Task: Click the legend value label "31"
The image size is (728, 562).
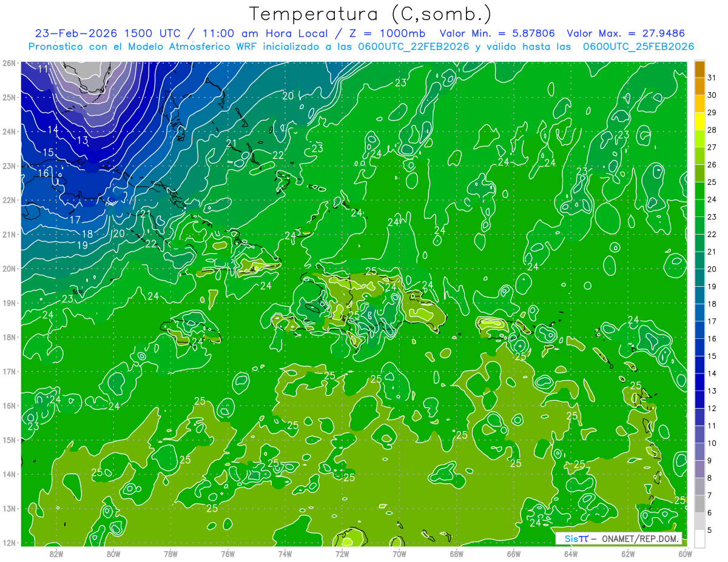Action: (x=712, y=78)
